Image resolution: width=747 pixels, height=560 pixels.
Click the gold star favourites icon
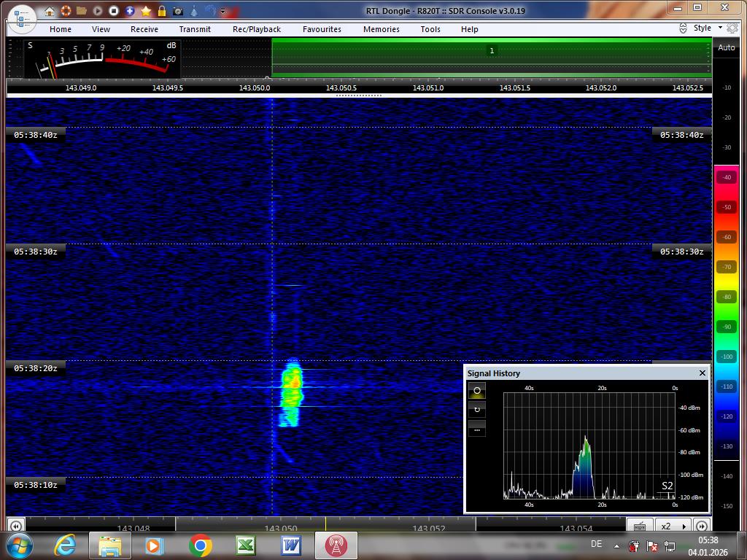[x=146, y=11]
